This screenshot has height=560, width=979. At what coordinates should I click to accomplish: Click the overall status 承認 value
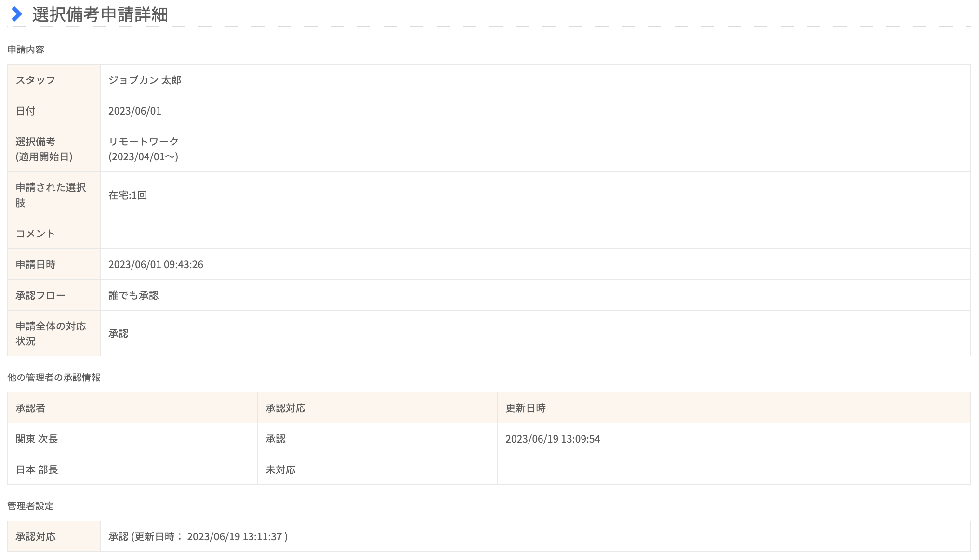[x=119, y=333]
